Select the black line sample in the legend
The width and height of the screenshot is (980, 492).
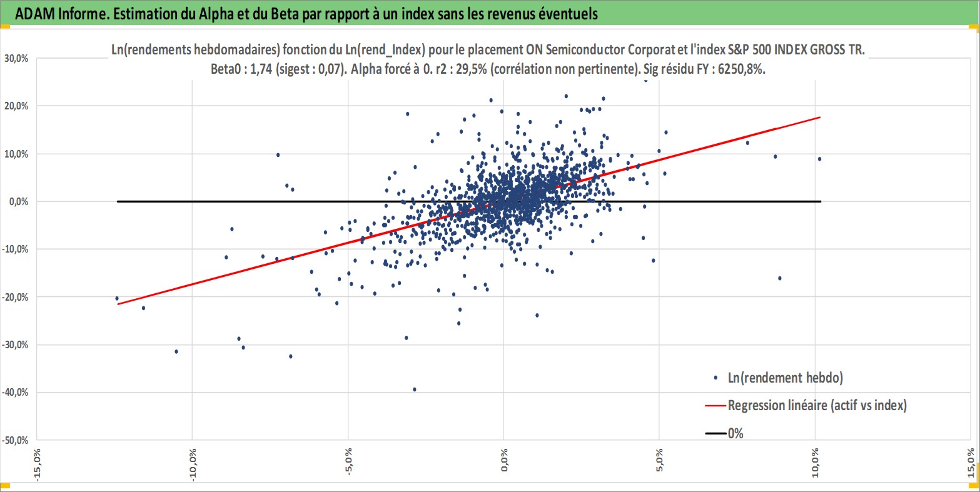pyautogui.click(x=715, y=433)
